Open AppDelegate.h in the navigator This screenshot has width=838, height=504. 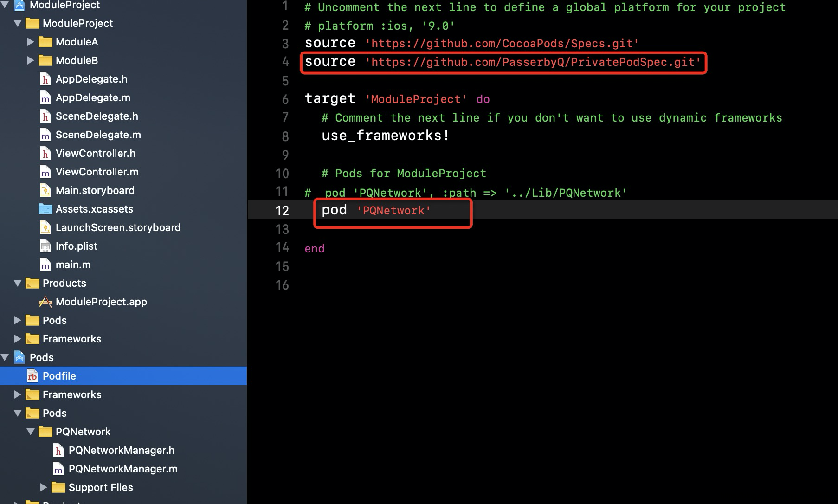91,79
